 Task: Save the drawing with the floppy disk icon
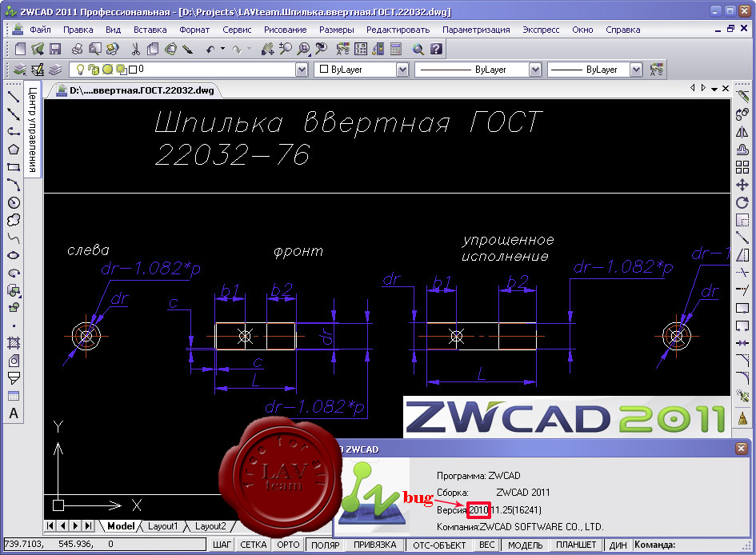pos(54,49)
